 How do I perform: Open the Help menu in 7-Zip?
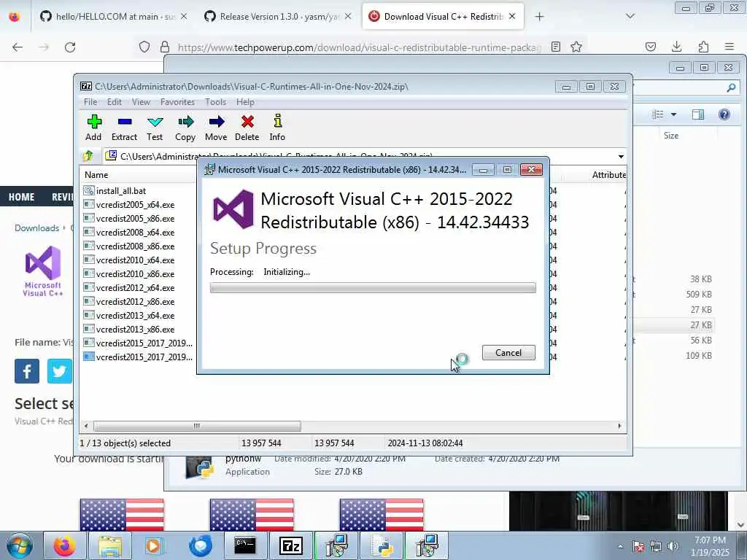(245, 102)
